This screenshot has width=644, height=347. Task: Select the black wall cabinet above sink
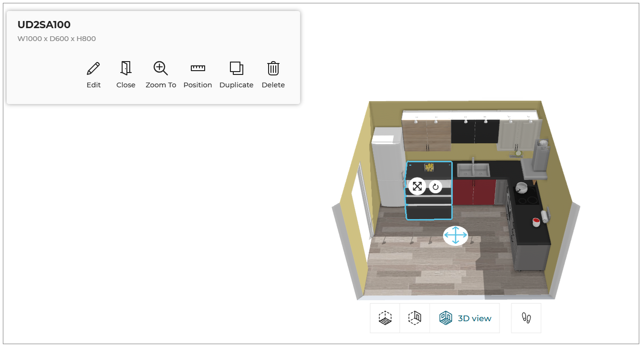[x=475, y=131]
